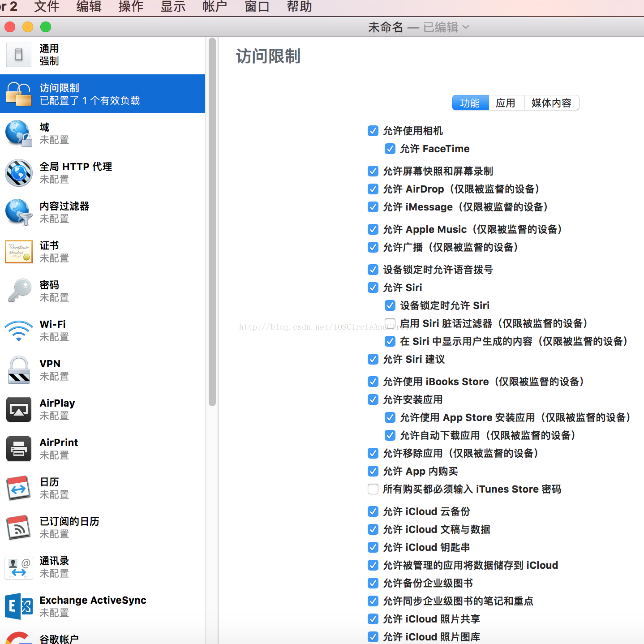This screenshot has width=644, height=644.
Task: Click 允许自动下载应用 label
Action: pyautogui.click(x=488, y=435)
